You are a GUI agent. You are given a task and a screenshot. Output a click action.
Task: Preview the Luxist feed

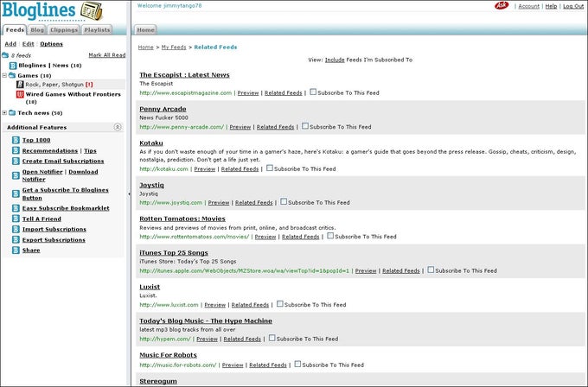[214, 305]
